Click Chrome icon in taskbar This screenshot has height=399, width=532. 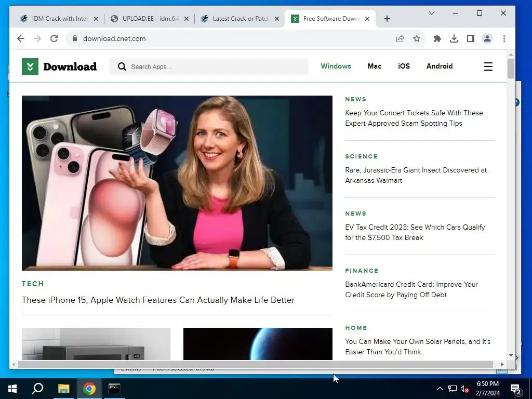[x=89, y=389]
